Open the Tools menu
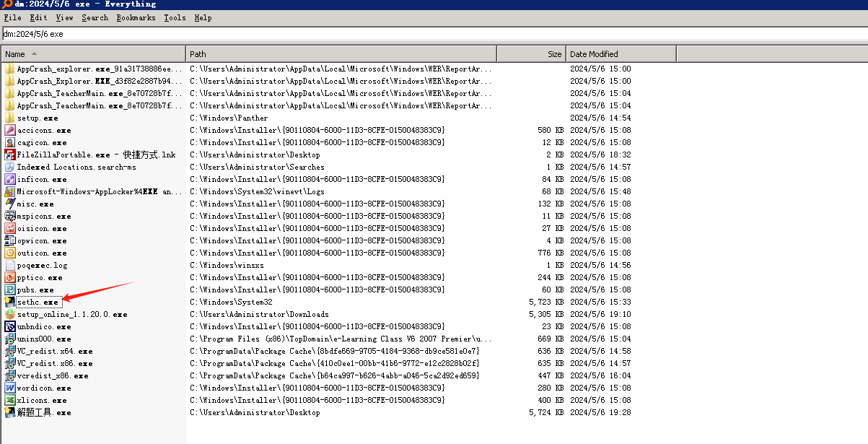 pos(175,17)
